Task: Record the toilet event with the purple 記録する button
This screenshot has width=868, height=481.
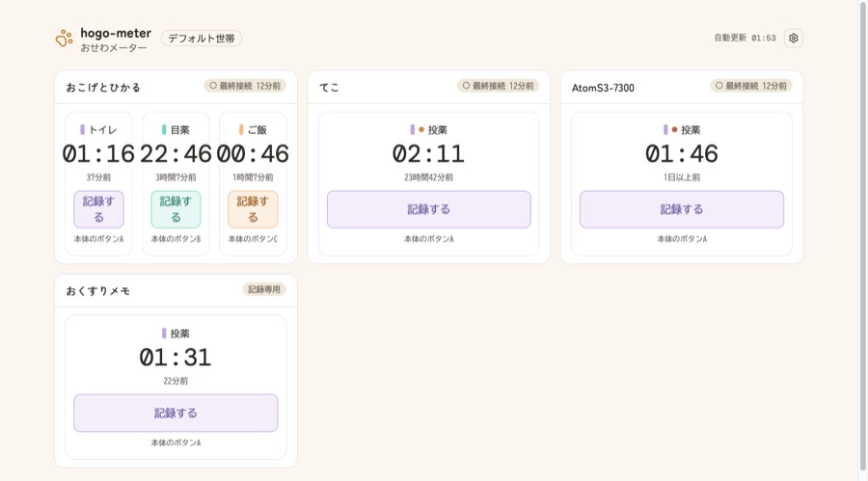Action: pos(98,209)
